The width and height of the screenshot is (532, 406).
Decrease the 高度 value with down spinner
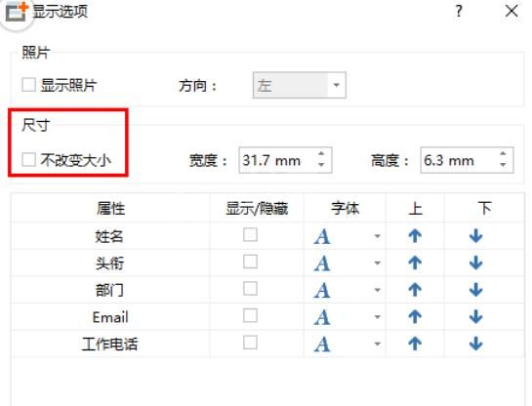pos(503,165)
